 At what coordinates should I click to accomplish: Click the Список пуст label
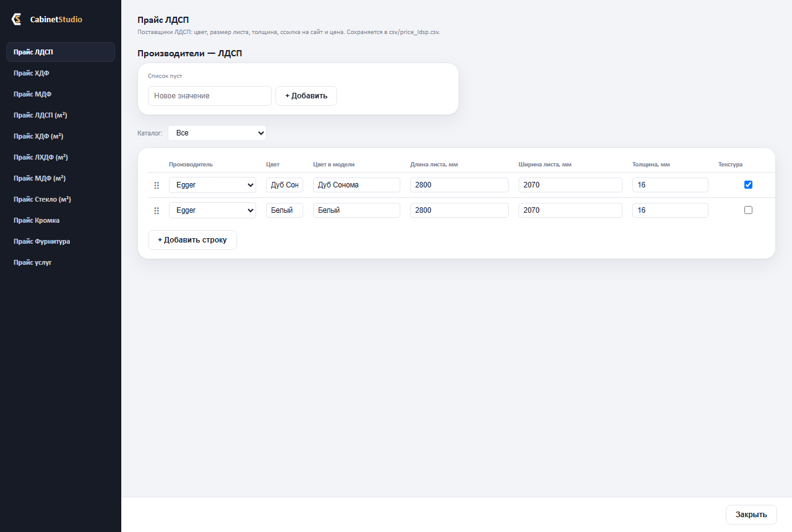click(x=165, y=76)
